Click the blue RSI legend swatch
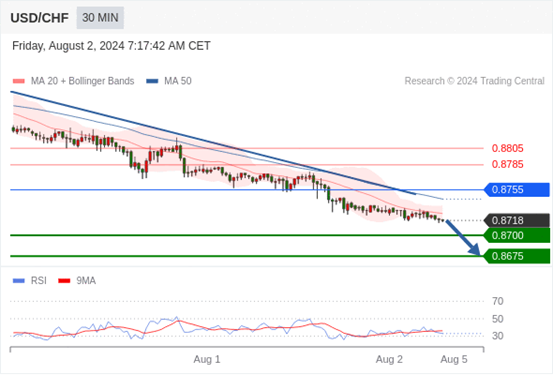The width and height of the screenshot is (553, 375). point(19,281)
